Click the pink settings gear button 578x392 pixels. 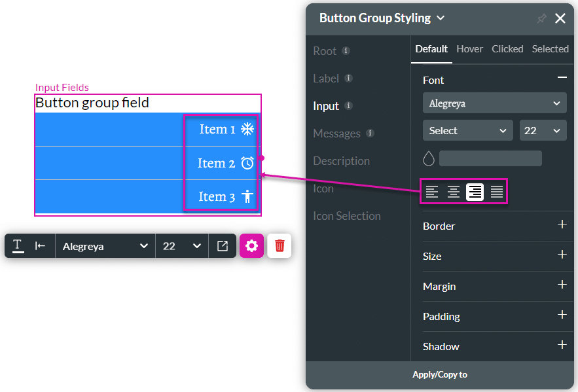pos(251,246)
